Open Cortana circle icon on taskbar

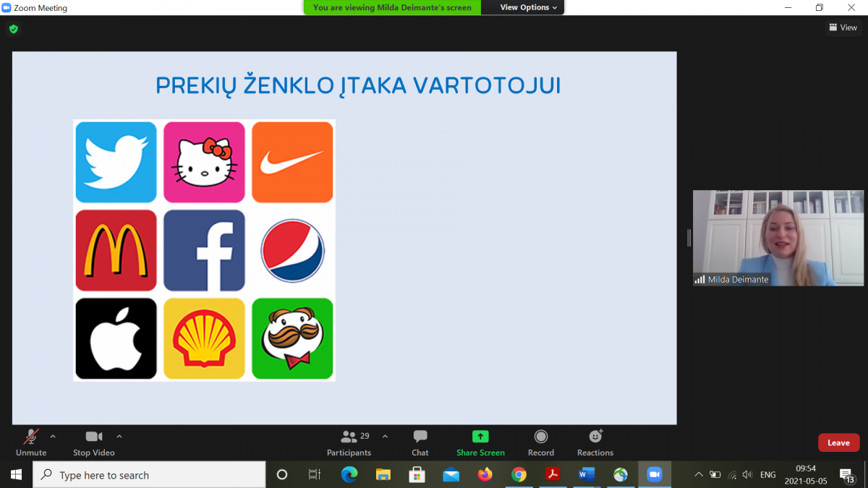282,474
